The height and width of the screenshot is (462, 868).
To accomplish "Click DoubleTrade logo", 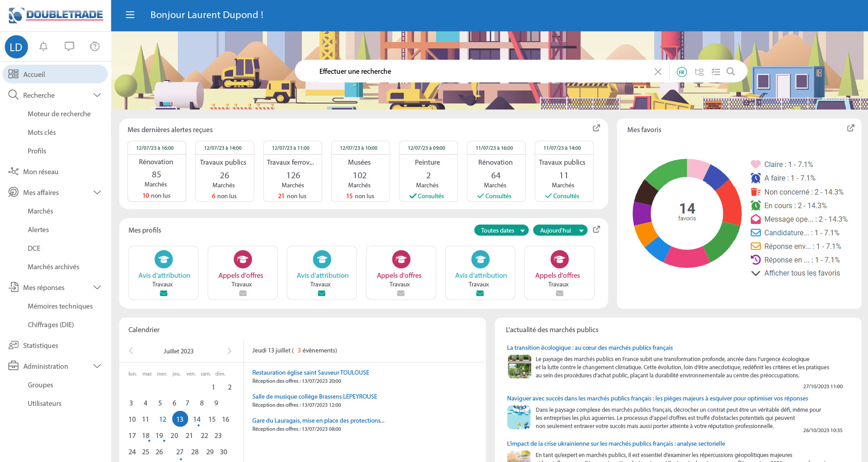I will coord(56,15).
